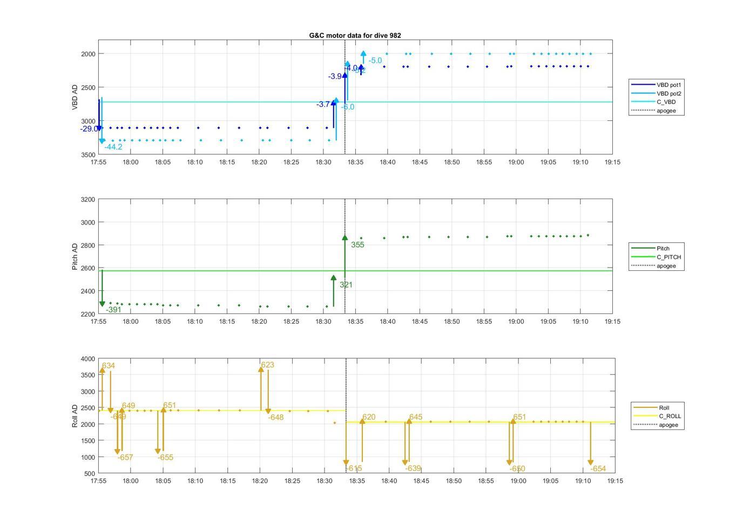Image resolution: width=756 pixels, height=532 pixels.
Task: Click the '-6.0' annotation in VBD plot
Action: [348, 107]
